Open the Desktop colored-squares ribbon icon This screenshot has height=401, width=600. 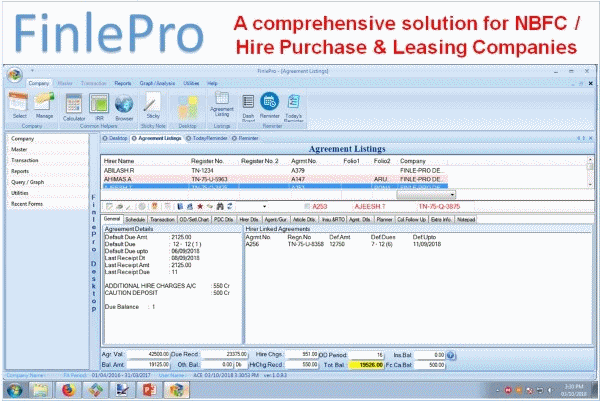tap(188, 107)
